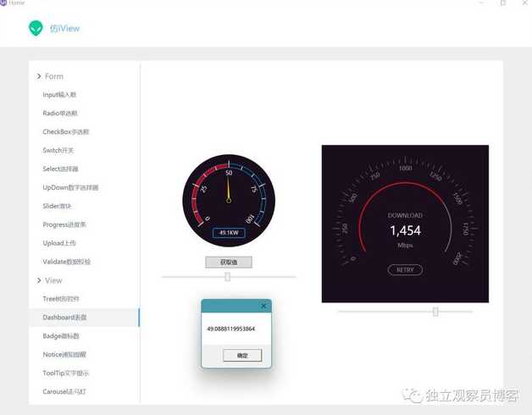Click the RETRY button in the speedometer
This screenshot has height=415, width=532.
click(405, 270)
